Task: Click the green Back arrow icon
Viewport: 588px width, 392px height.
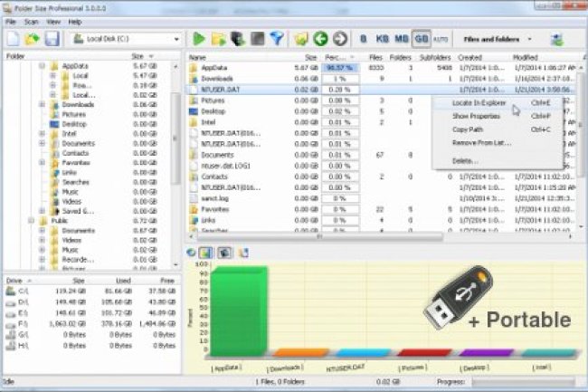Action: coord(319,40)
